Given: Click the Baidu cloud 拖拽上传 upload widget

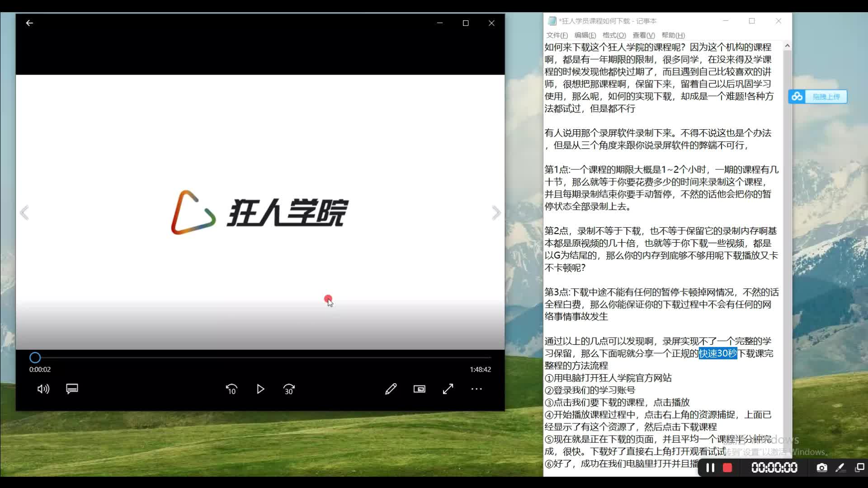Looking at the screenshot, I should pyautogui.click(x=818, y=97).
